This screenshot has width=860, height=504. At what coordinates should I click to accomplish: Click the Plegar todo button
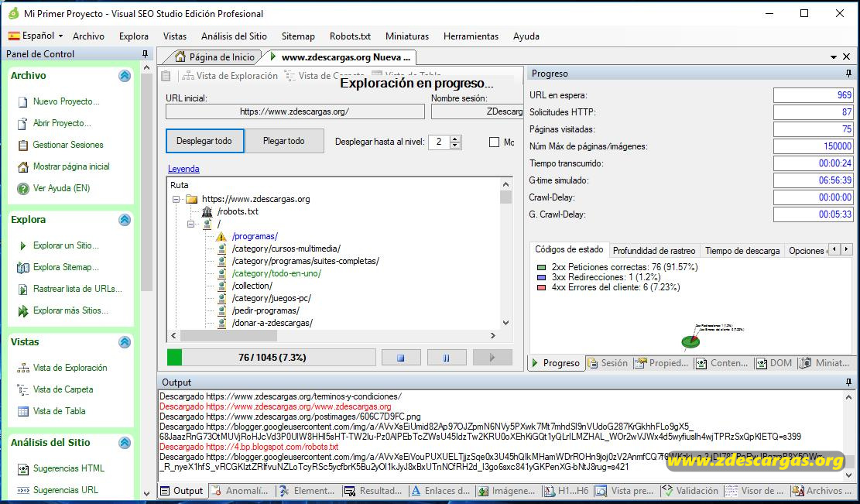284,141
